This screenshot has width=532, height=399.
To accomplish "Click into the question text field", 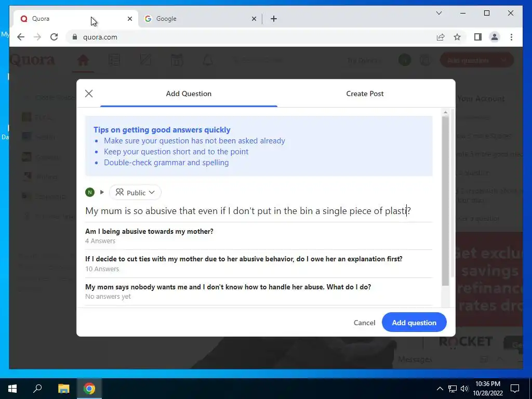I will (259, 211).
